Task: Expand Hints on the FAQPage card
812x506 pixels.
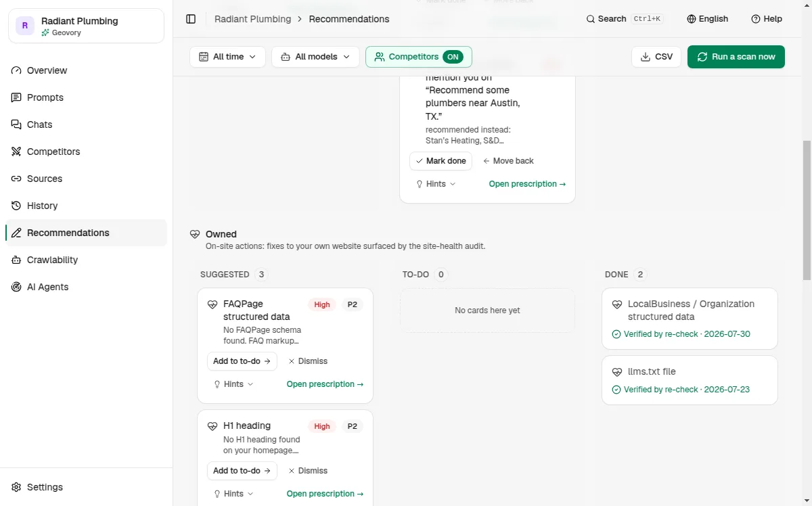Action: [x=233, y=384]
